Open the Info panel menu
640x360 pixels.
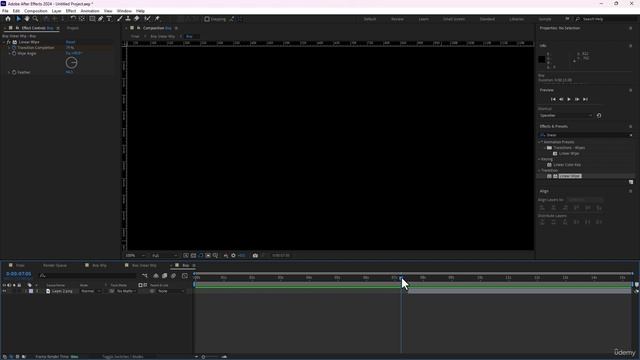(631, 46)
